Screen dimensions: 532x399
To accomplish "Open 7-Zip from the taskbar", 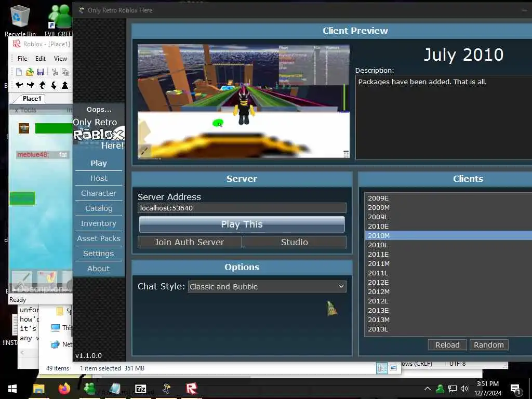I will (140, 389).
